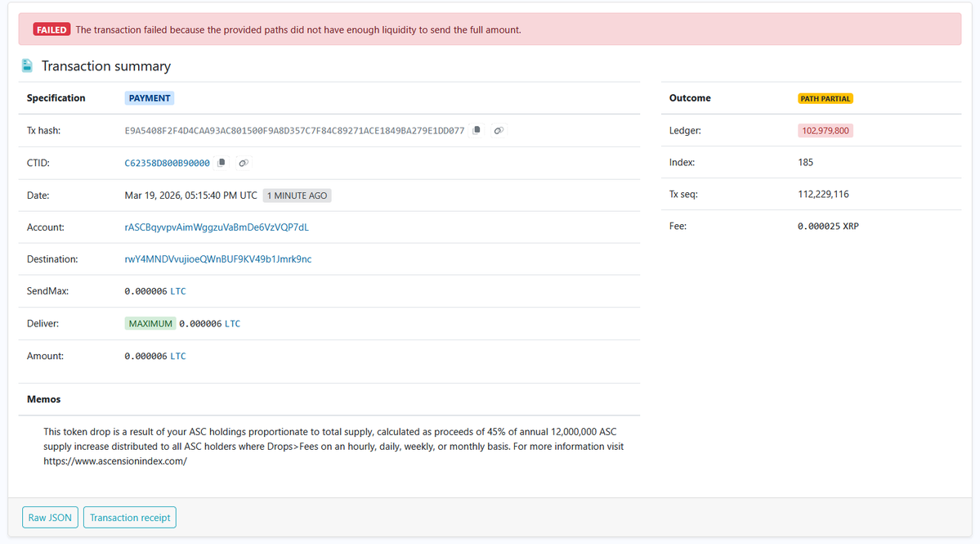Click the date Mar 19, 2026, 05:15:40 PM UTC
Viewport: 980px width, 544px height.
190,196
